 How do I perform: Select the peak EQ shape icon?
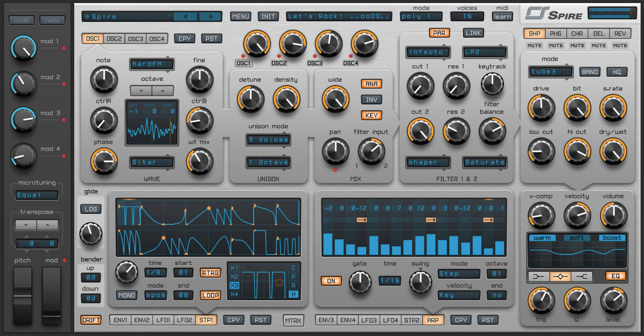click(x=560, y=276)
